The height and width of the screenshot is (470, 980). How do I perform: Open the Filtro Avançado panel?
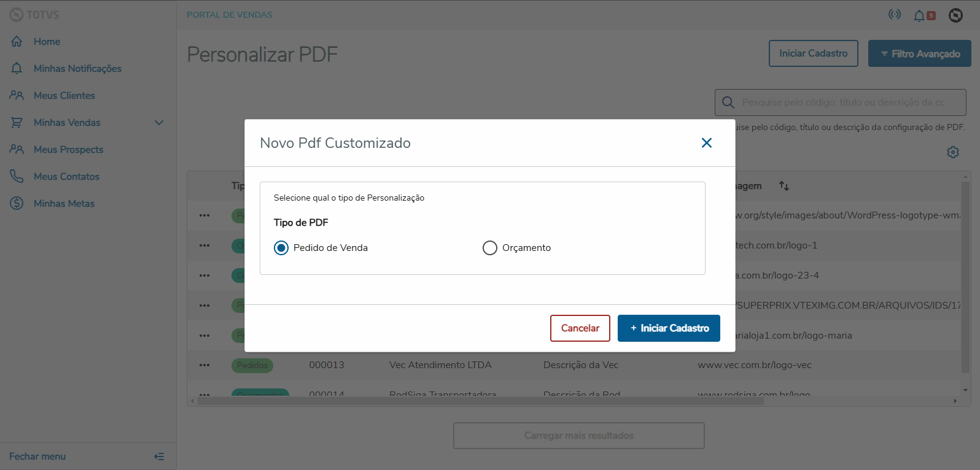pos(919,54)
